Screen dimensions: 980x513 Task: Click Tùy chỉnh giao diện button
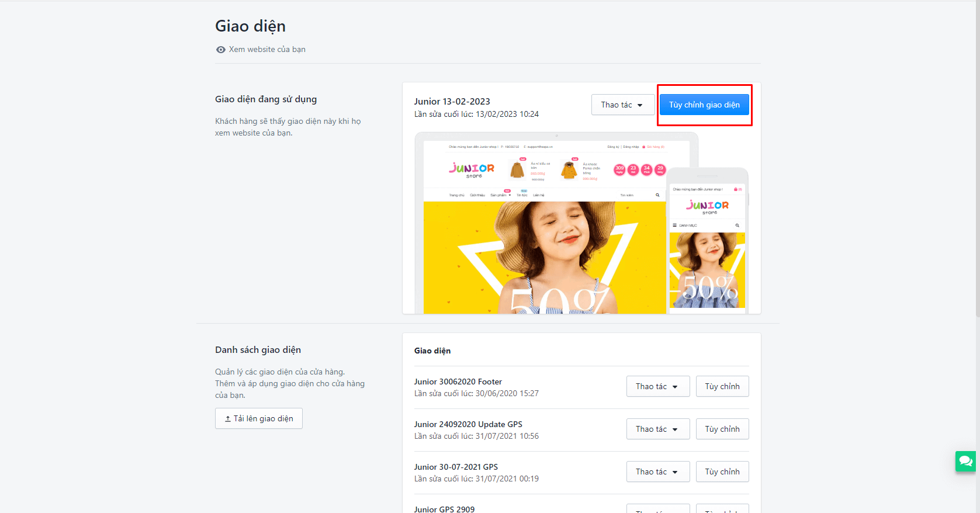pyautogui.click(x=704, y=105)
